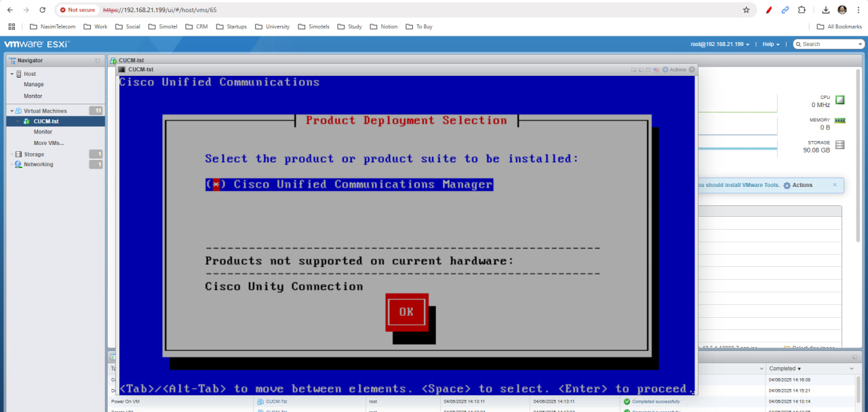
Task: Dismiss the VMware Tools notification
Action: pyautogui.click(x=835, y=184)
